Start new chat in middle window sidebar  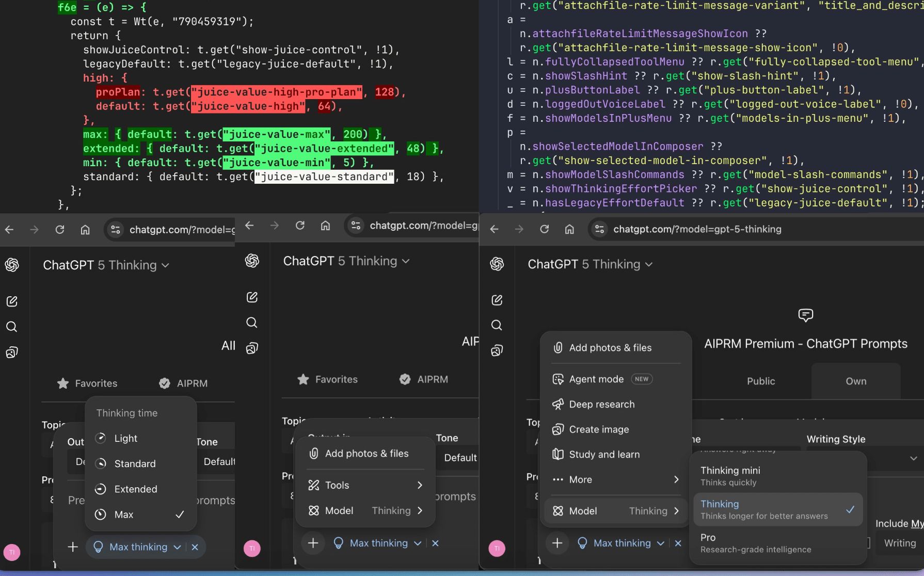(252, 297)
